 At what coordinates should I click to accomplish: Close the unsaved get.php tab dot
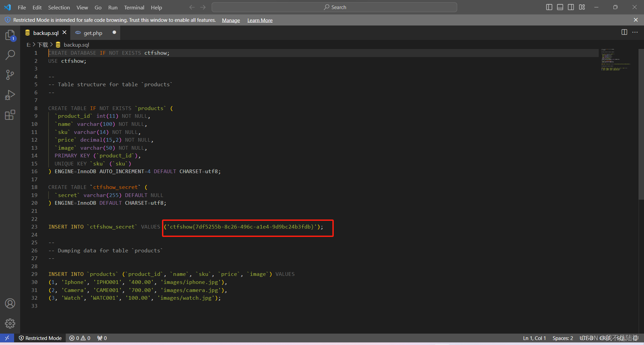point(114,32)
